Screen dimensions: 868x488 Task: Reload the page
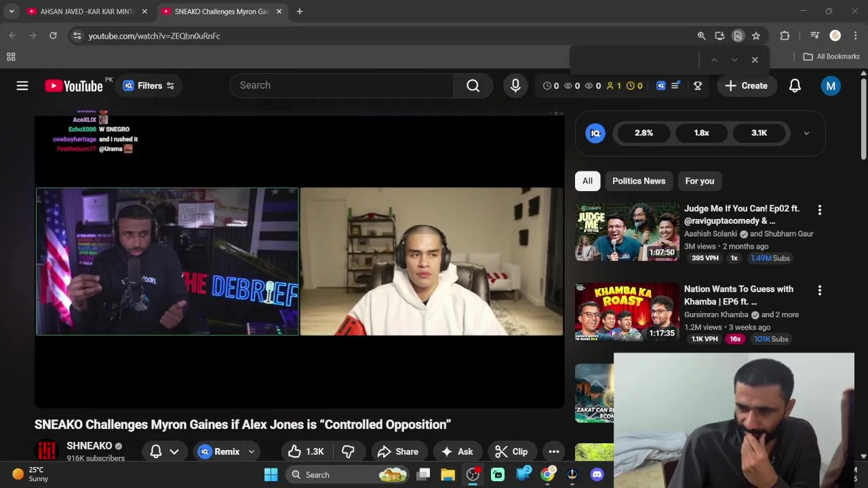tap(53, 36)
